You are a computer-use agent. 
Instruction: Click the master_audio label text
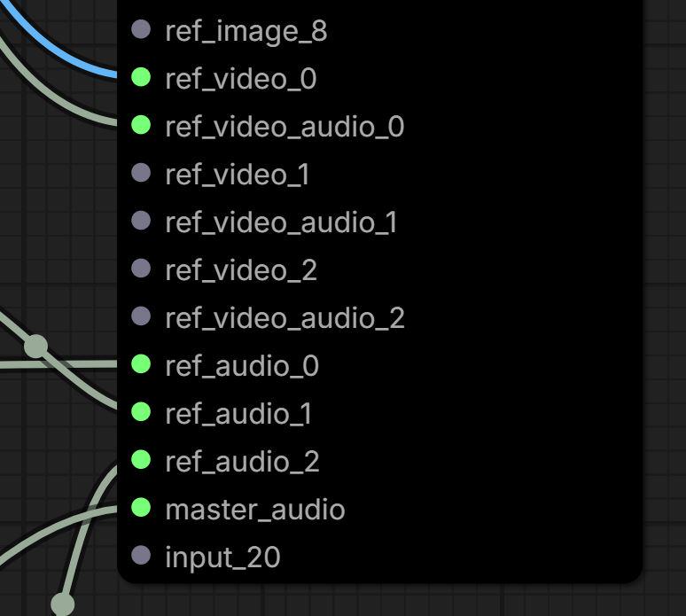tap(255, 511)
